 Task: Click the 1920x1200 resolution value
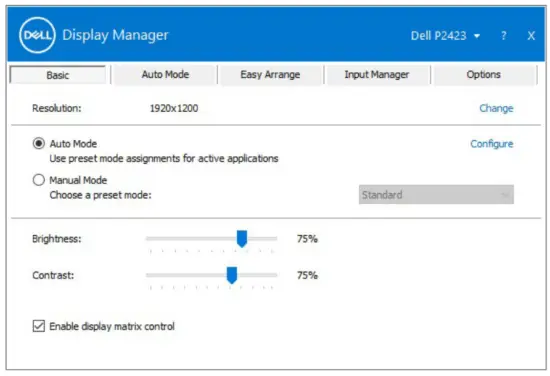pos(174,108)
